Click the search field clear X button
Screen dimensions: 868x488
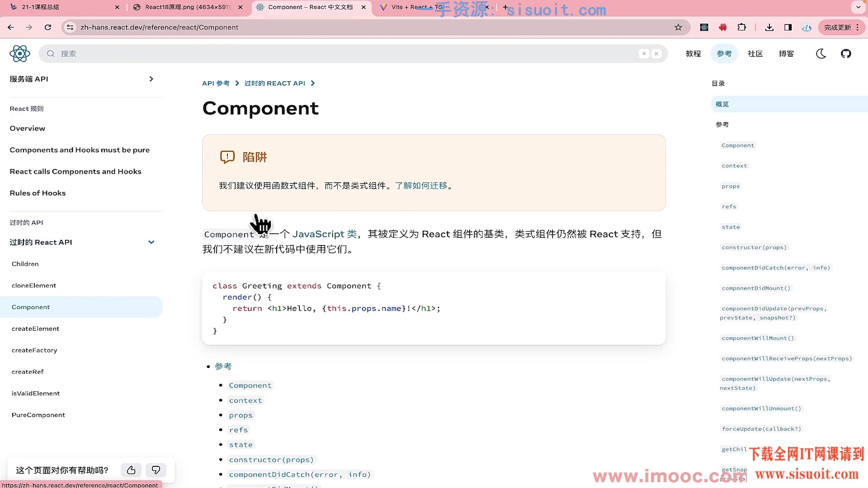(x=644, y=54)
